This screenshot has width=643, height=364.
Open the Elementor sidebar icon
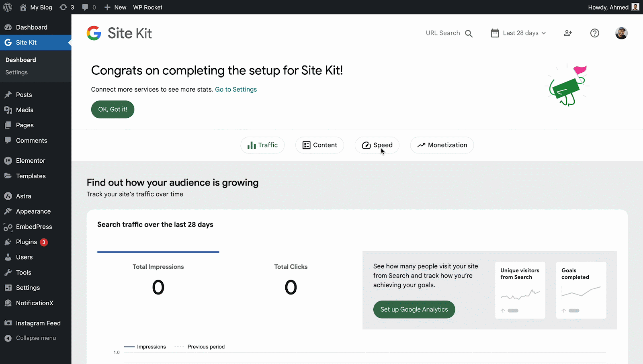click(8, 160)
